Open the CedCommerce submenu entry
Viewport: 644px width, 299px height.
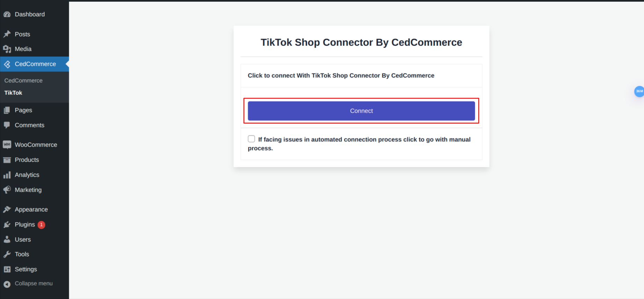23,80
